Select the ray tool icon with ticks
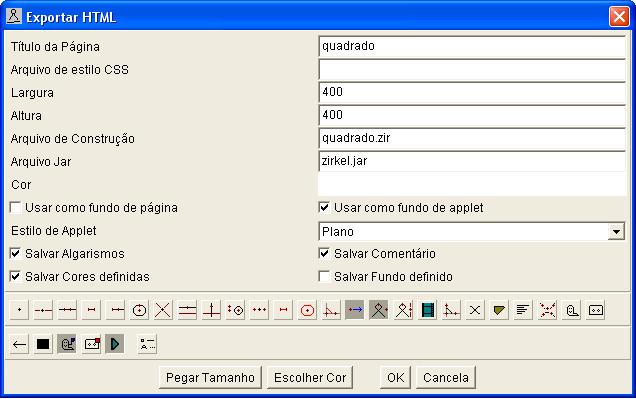Screen dimensions: 636x399 (115, 311)
